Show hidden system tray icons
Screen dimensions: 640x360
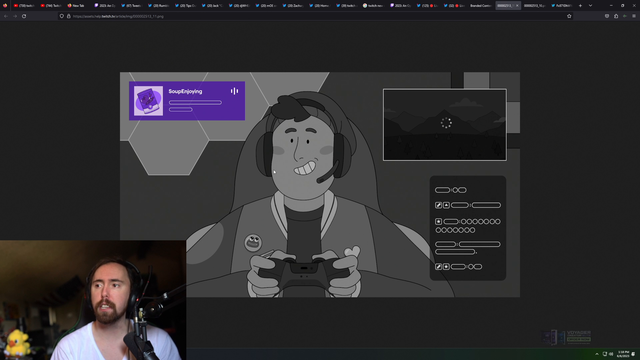[x=597, y=354]
